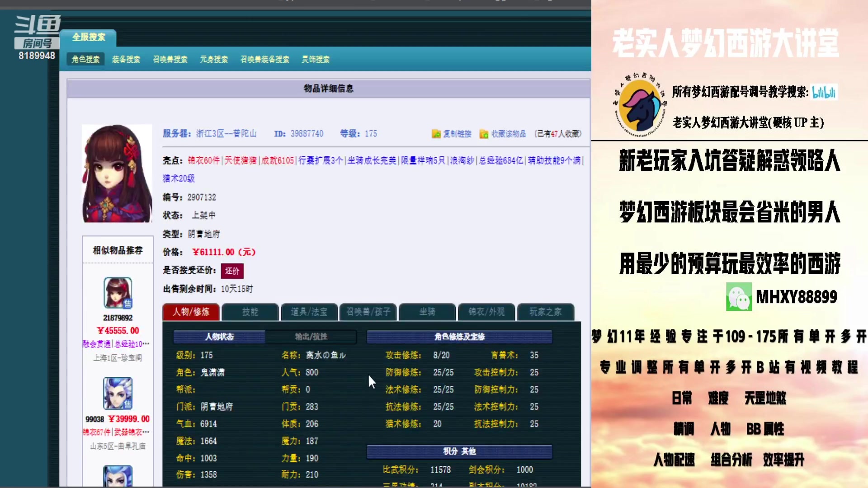Click the 收藏该物品 star folder icon
Screen dimensions: 868x488
tap(484, 134)
